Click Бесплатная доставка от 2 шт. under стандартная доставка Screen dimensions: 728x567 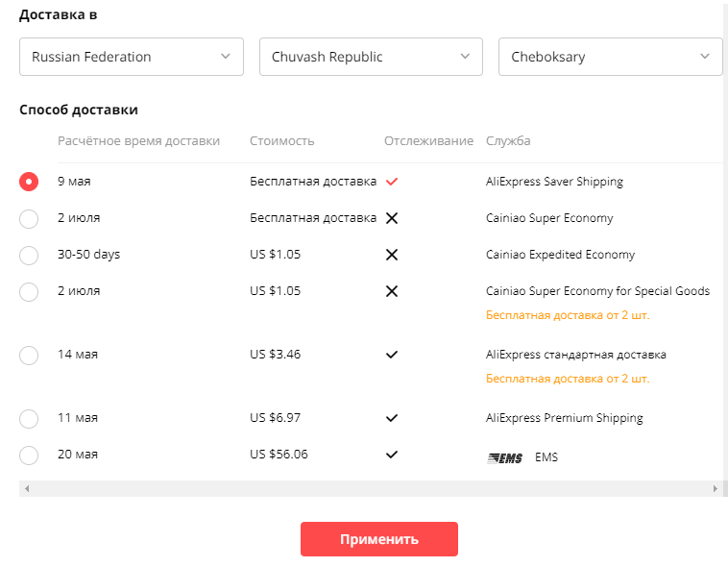568,379
